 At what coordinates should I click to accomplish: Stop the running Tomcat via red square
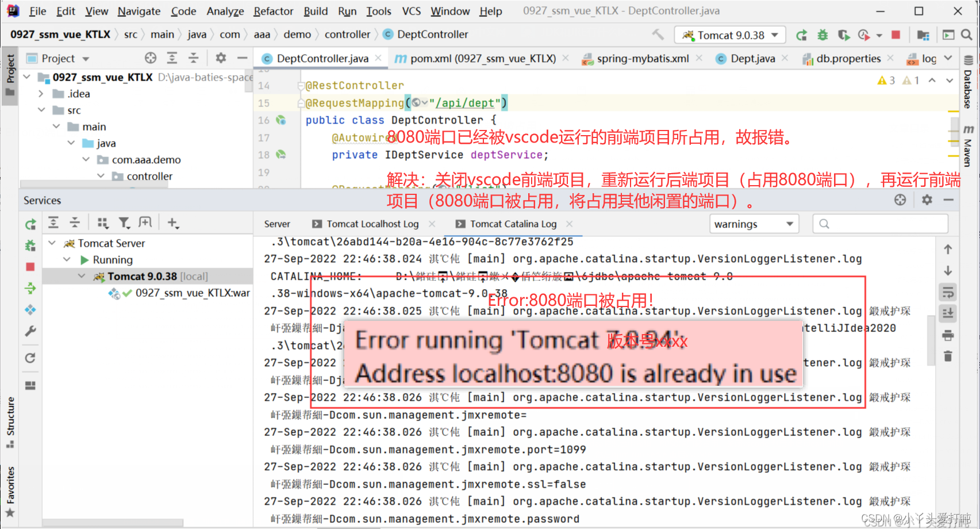pos(896,35)
